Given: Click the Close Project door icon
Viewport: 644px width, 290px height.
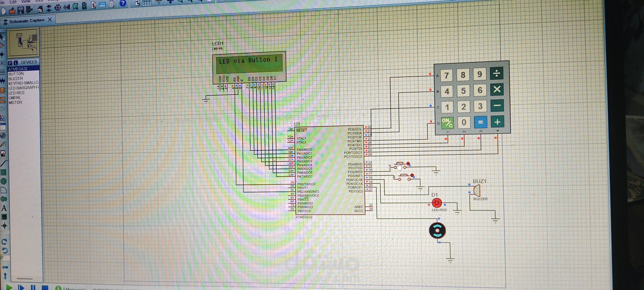Looking at the screenshot, I should (x=30, y=10).
